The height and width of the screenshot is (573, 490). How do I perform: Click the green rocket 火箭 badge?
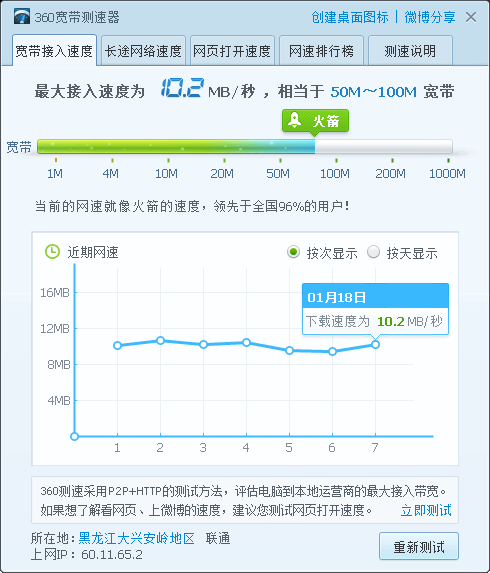(315, 121)
